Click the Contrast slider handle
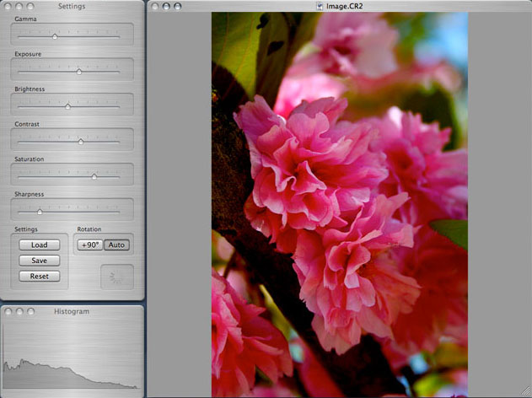Image resolution: width=532 pixels, height=398 pixels. (x=81, y=142)
